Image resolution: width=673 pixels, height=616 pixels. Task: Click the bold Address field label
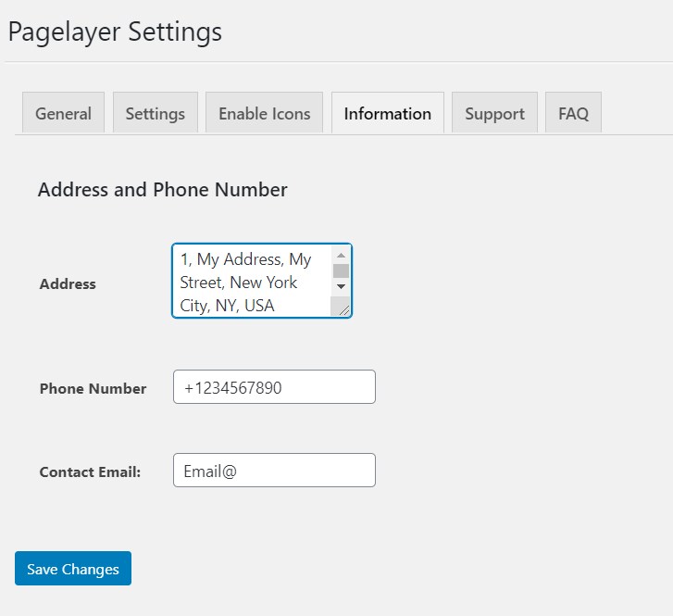[x=68, y=284]
